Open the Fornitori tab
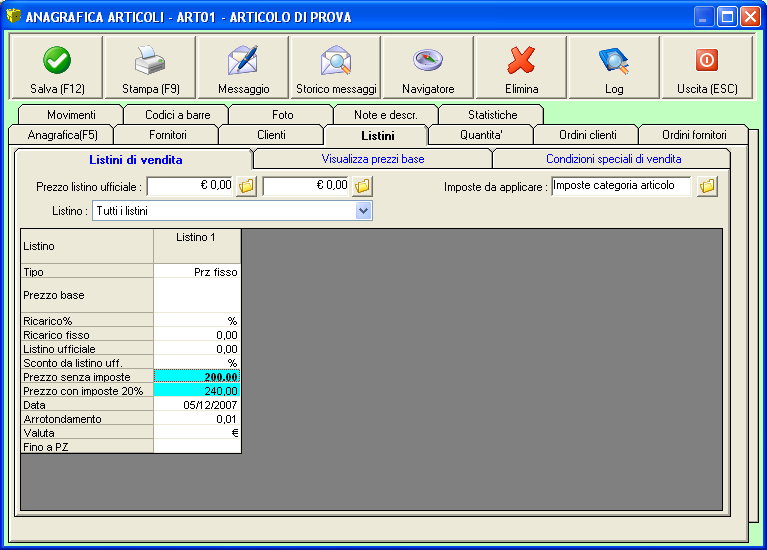767x550 pixels. click(167, 135)
